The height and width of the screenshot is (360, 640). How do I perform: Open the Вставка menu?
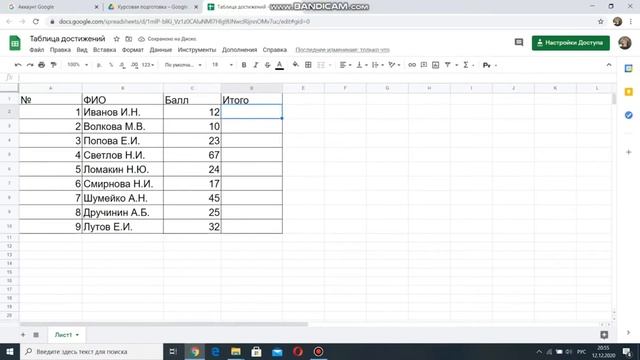point(104,50)
